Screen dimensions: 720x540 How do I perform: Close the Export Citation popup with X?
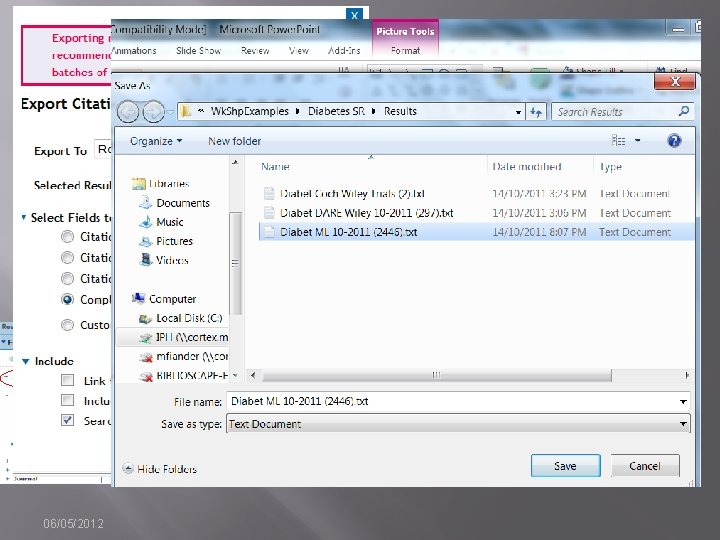pos(354,15)
